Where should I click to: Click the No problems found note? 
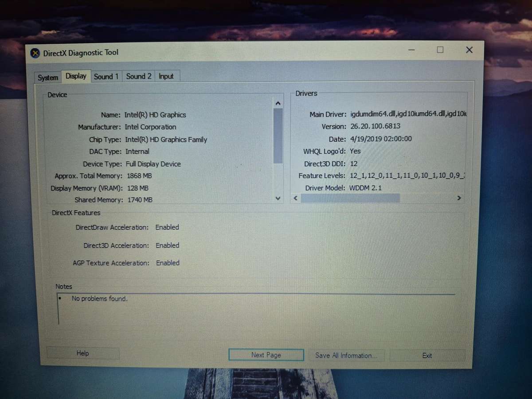click(99, 298)
